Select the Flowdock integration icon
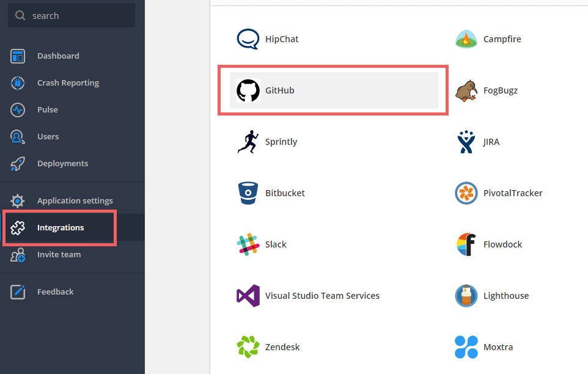The width and height of the screenshot is (588, 374). 466,244
